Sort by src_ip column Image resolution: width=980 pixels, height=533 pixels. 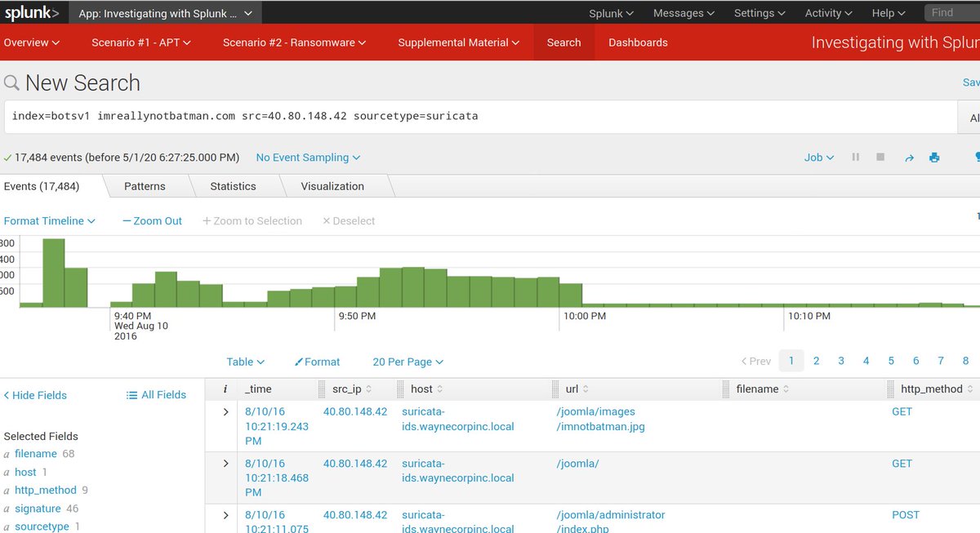coord(353,389)
